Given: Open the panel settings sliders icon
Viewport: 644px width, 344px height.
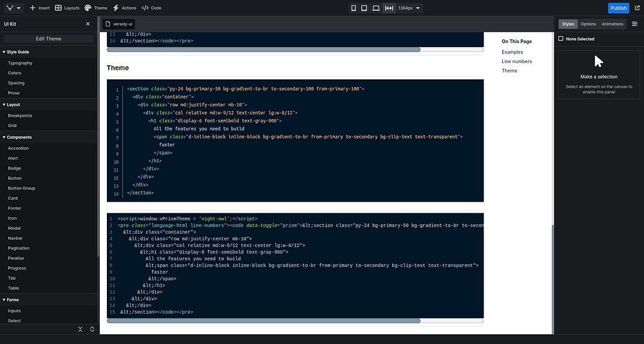Looking at the screenshot, I should tap(634, 24).
